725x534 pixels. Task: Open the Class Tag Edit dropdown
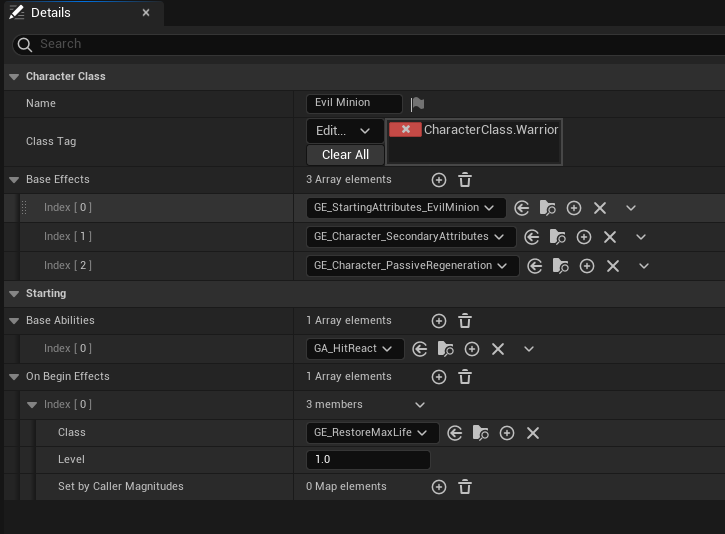click(x=343, y=131)
